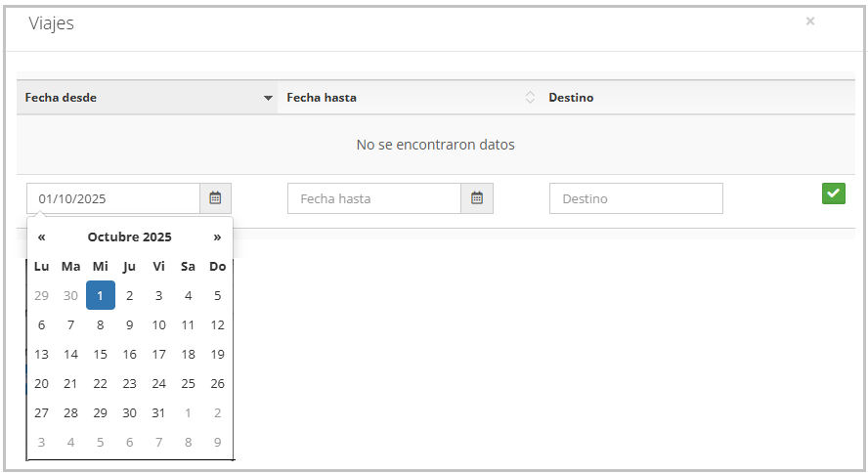The width and height of the screenshot is (868, 473).
Task: Pick October 31 in the datepicker
Action: pos(158,413)
